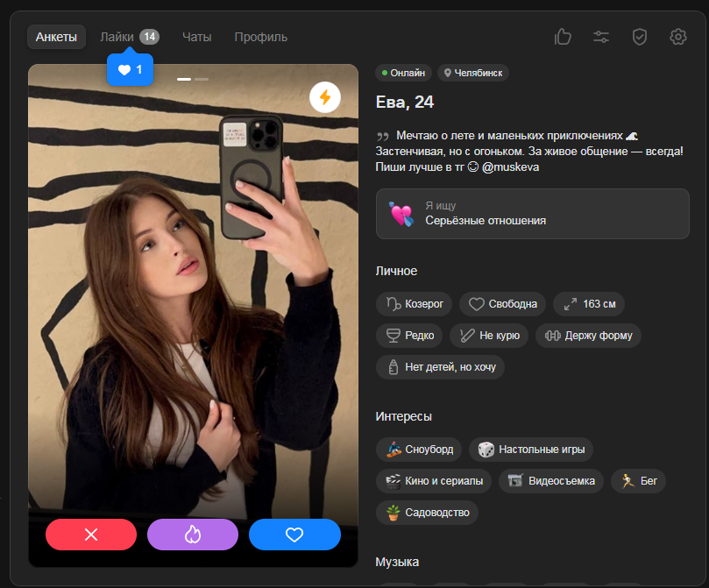
Task: Click the Козерог zodiac chip
Action: pyautogui.click(x=414, y=304)
